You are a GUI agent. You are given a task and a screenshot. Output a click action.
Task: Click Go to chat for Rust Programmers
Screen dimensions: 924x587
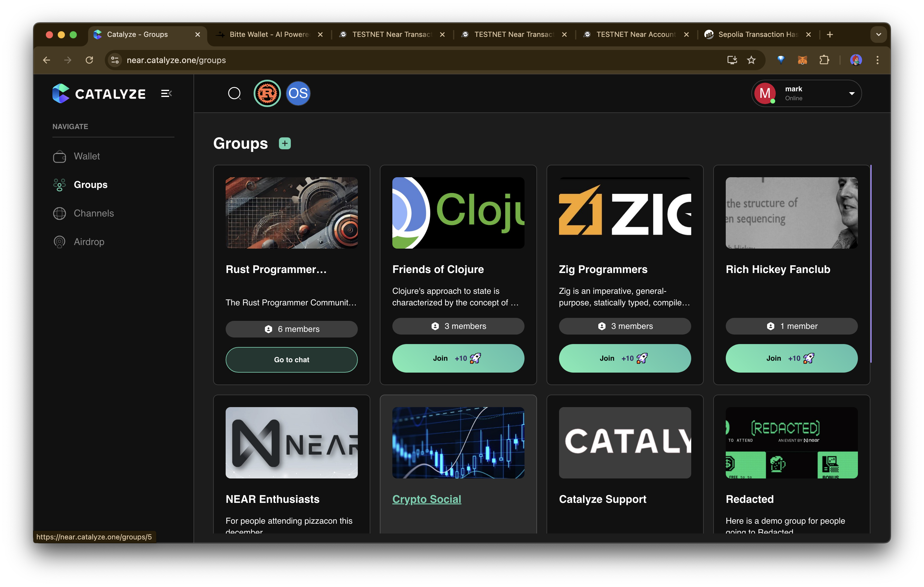pyautogui.click(x=291, y=360)
